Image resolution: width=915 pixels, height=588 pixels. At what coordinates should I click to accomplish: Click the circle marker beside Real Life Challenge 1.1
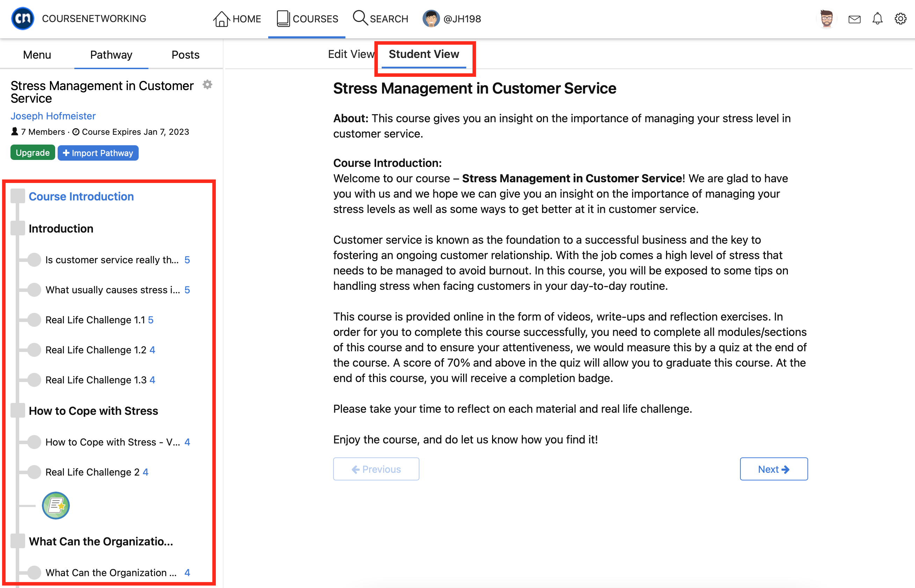(x=34, y=319)
